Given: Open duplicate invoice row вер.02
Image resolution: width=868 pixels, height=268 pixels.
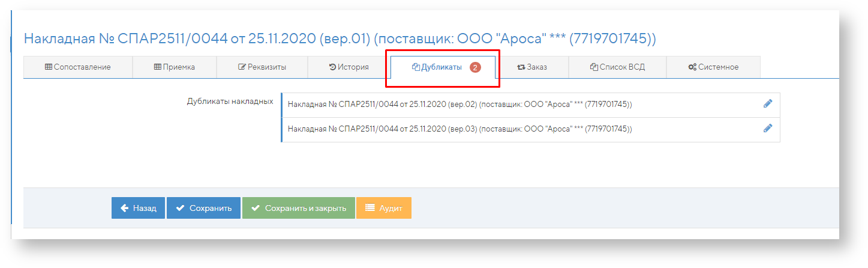Looking at the screenshot, I should 459,105.
